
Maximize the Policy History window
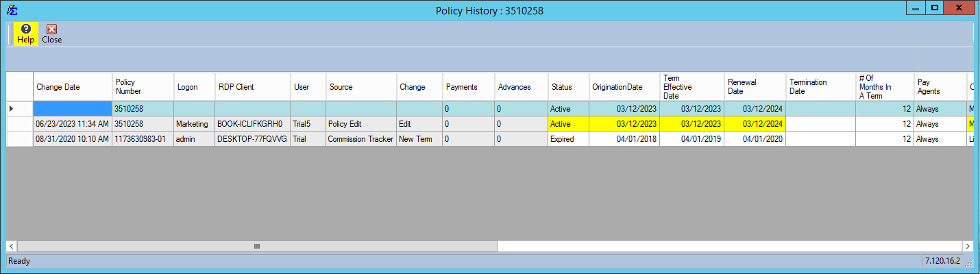[935, 8]
